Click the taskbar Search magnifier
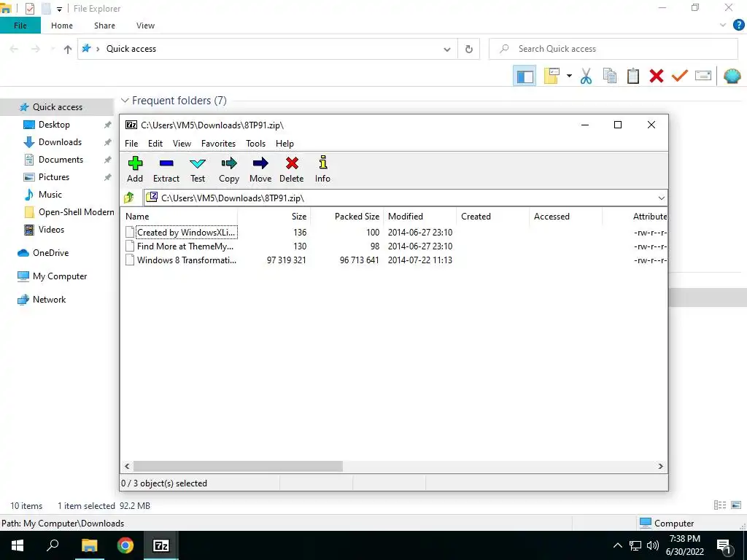The height and width of the screenshot is (560, 747). point(53,545)
